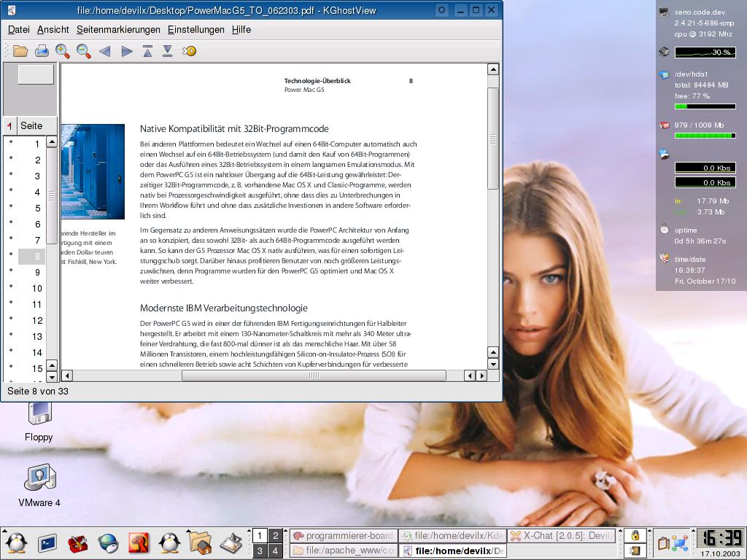Select page 14 in the page list
The image size is (747, 560).
31,352
